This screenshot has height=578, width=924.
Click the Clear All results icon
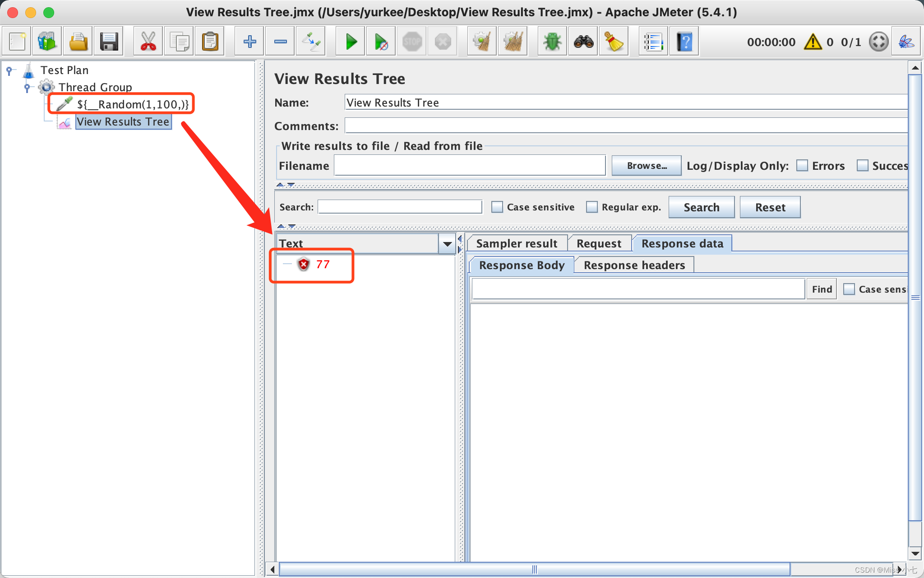[513, 42]
